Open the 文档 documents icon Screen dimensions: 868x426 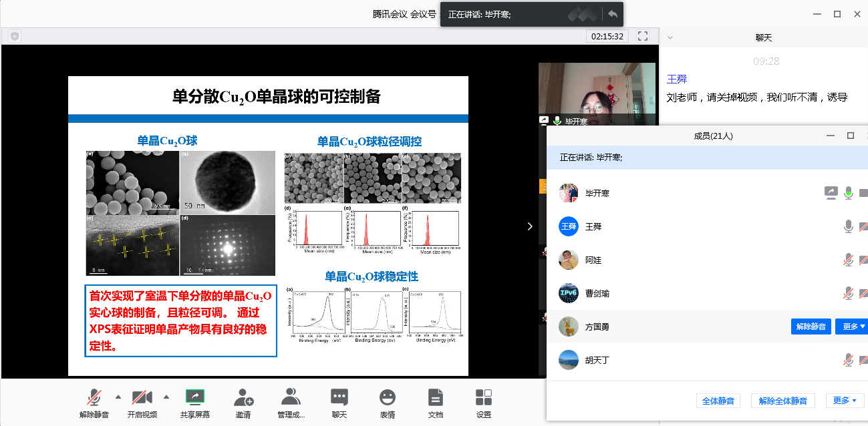click(x=435, y=397)
